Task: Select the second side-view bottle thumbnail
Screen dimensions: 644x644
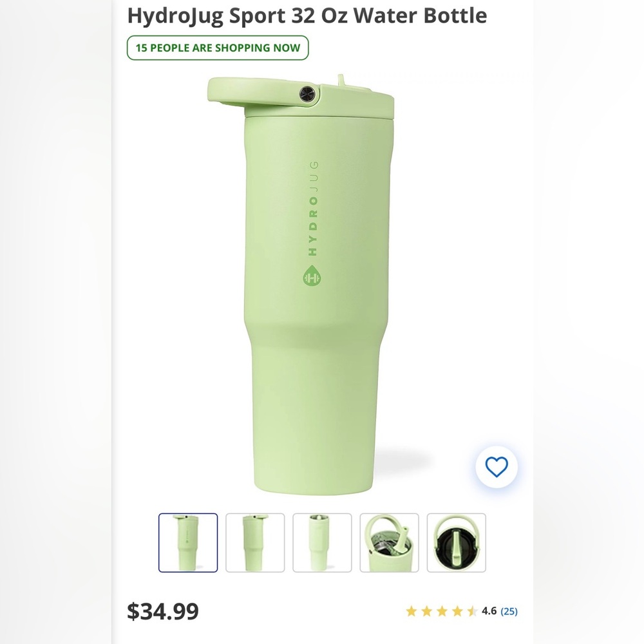Action: pyautogui.click(x=255, y=542)
